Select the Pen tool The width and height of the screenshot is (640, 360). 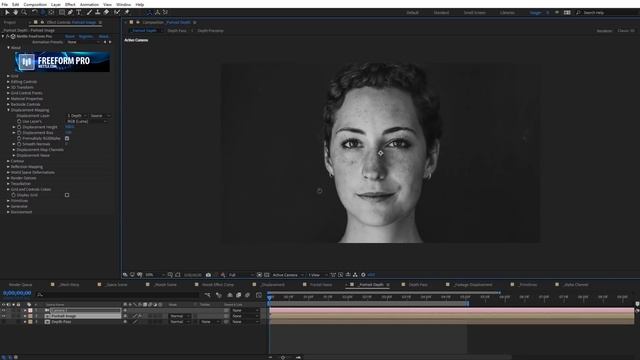click(x=70, y=13)
